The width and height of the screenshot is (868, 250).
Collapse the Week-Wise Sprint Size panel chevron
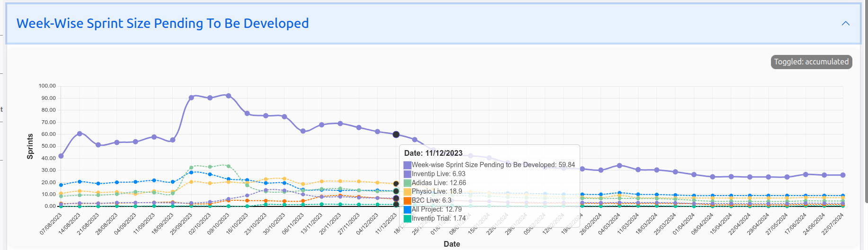pyautogui.click(x=845, y=24)
